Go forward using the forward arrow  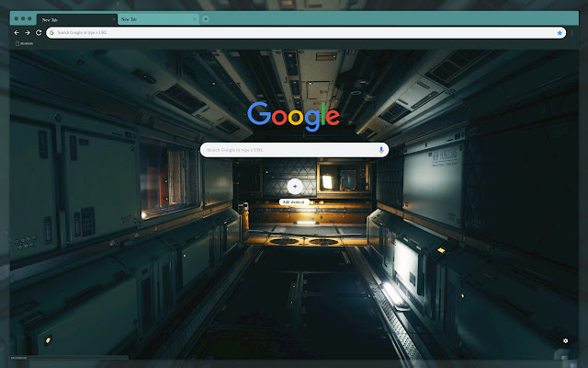(28, 33)
